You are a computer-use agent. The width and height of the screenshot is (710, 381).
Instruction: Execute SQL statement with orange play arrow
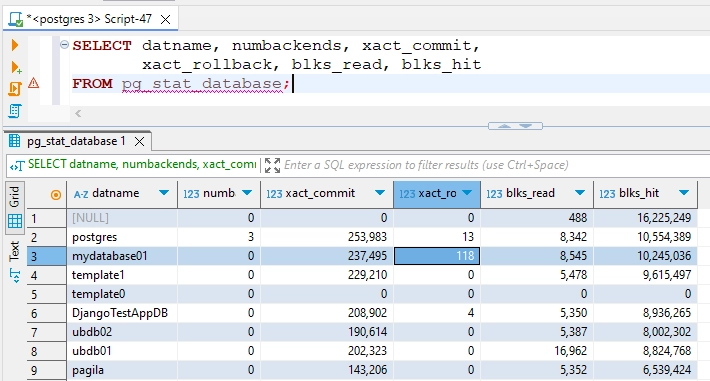click(x=14, y=45)
